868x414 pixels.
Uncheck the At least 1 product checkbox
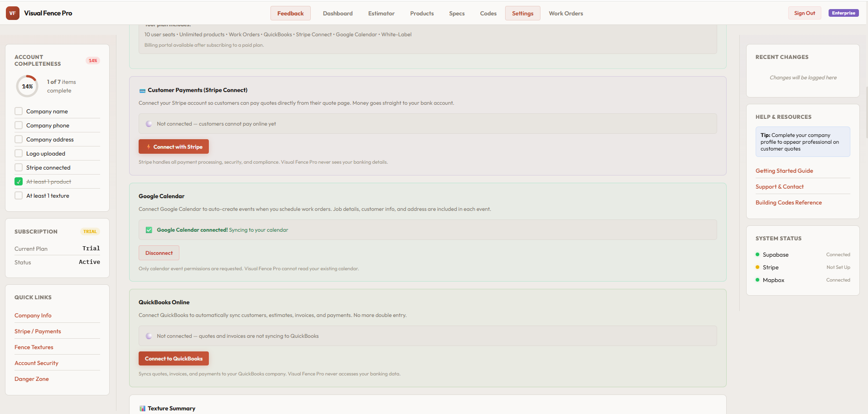(x=19, y=181)
